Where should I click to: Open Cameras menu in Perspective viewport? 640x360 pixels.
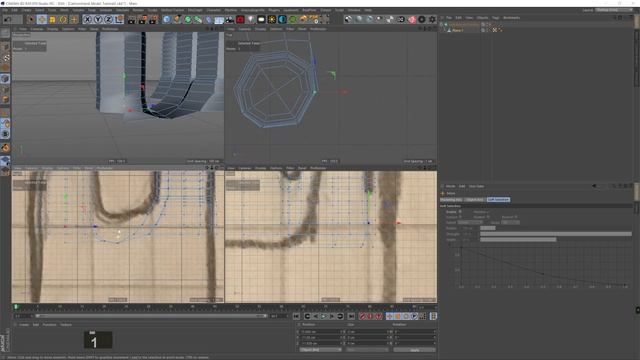(x=37, y=29)
